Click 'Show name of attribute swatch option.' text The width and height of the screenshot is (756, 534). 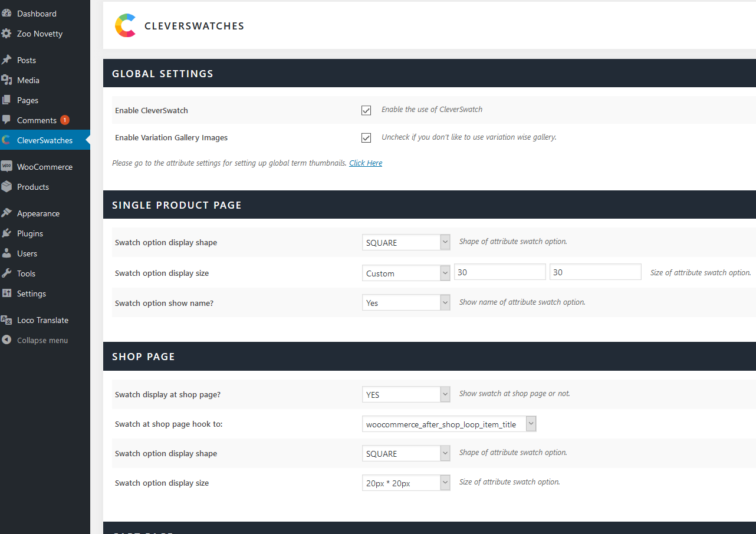[x=522, y=302]
